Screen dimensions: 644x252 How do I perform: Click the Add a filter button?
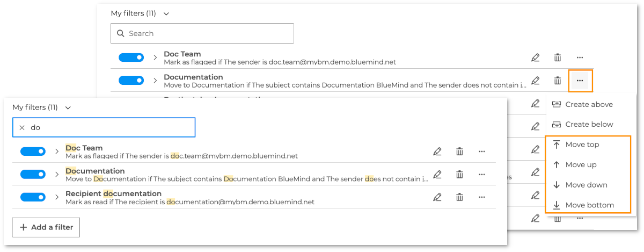46,227
